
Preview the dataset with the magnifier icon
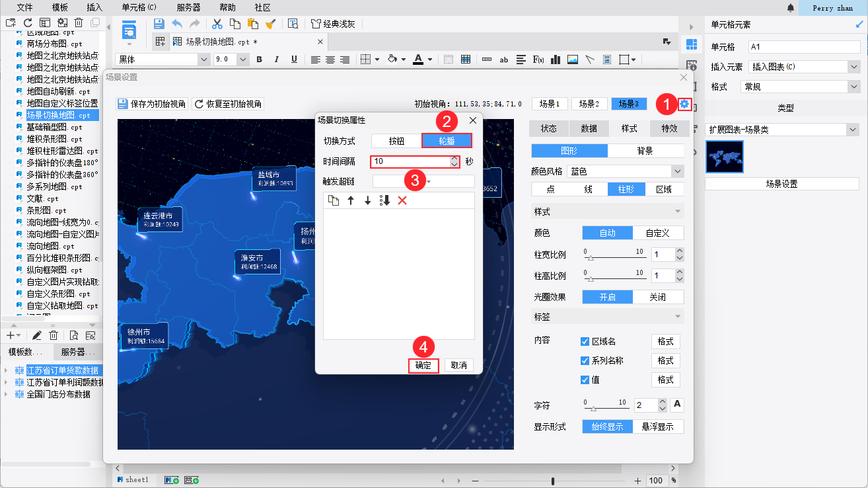pyautogui.click(x=73, y=336)
